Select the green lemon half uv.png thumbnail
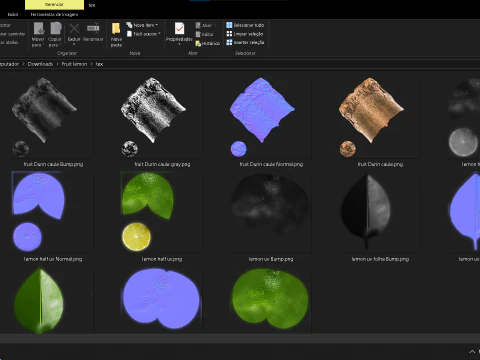This screenshot has width=480, height=360. point(147,212)
